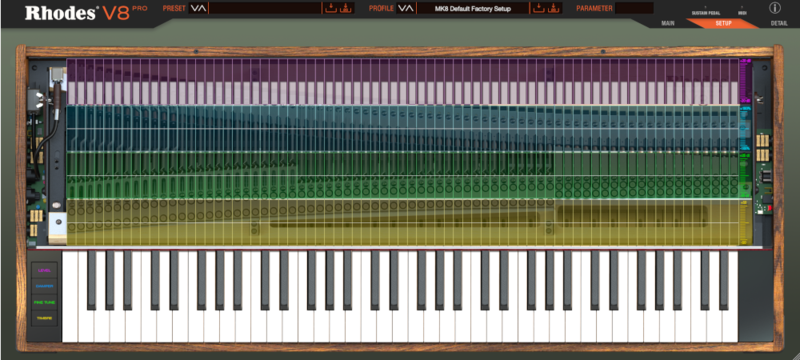Screen dimensions: 800x360
Task: Toggle the TIMBRE lane button
Action: click(44, 318)
